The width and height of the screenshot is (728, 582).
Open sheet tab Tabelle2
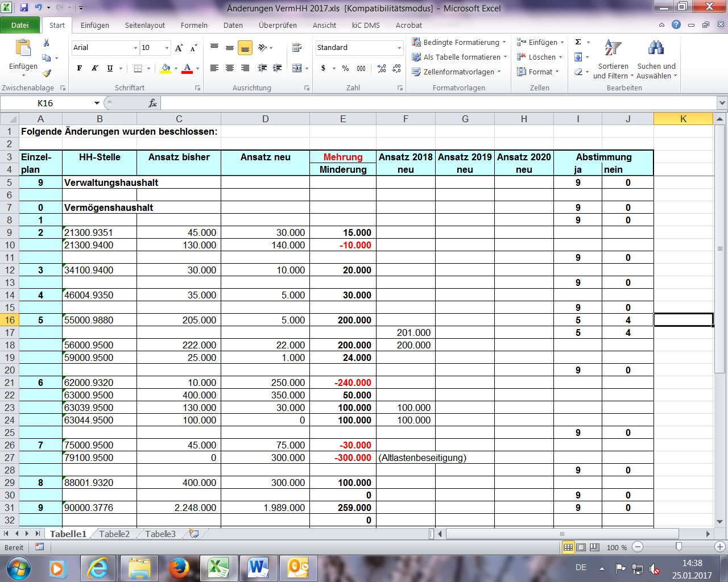tap(114, 534)
